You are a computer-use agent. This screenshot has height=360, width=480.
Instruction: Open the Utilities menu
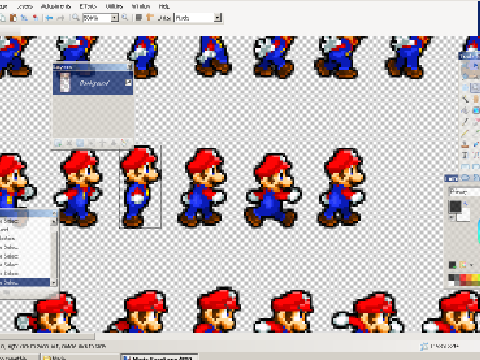(114, 6)
